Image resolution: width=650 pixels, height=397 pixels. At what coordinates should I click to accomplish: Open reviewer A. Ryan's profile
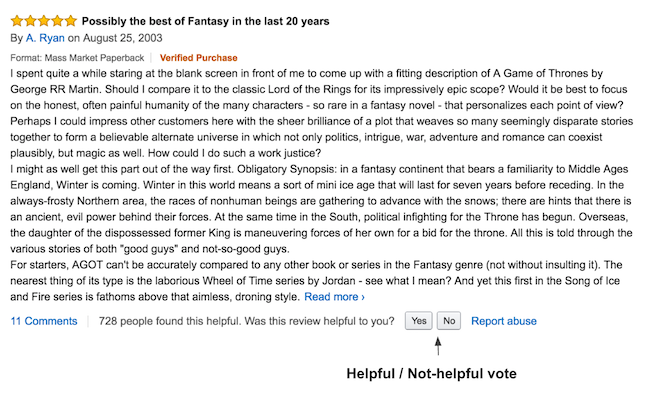click(x=45, y=38)
